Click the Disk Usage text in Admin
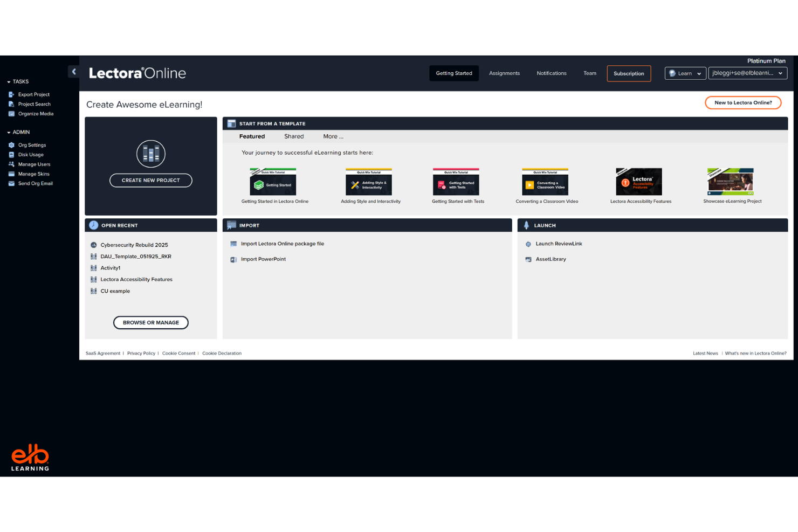Screen dimensions: 798x532 tap(31, 155)
